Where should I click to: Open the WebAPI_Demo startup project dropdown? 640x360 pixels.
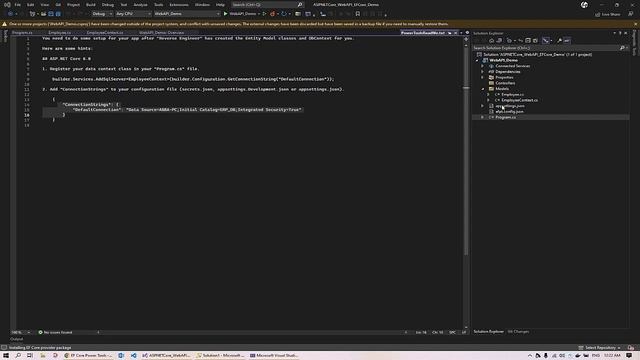(187, 14)
